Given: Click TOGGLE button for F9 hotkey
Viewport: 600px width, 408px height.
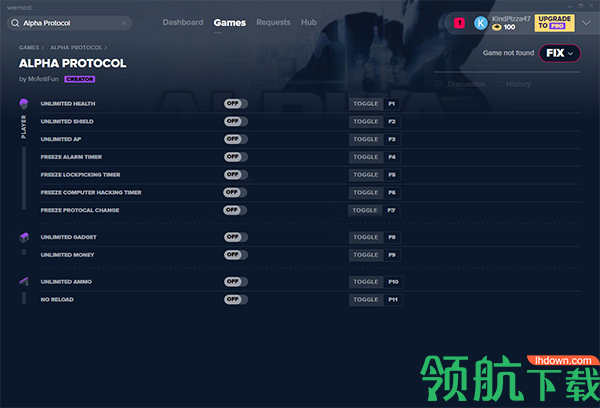Looking at the screenshot, I should click(366, 255).
